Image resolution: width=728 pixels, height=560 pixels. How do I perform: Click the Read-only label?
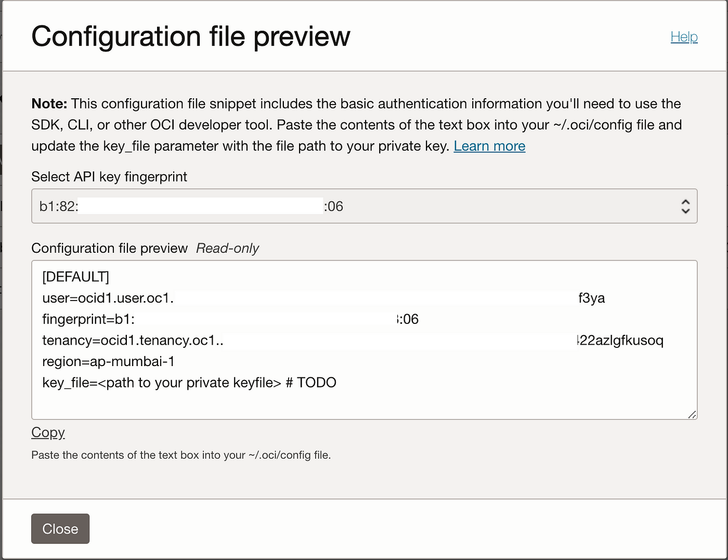click(227, 249)
